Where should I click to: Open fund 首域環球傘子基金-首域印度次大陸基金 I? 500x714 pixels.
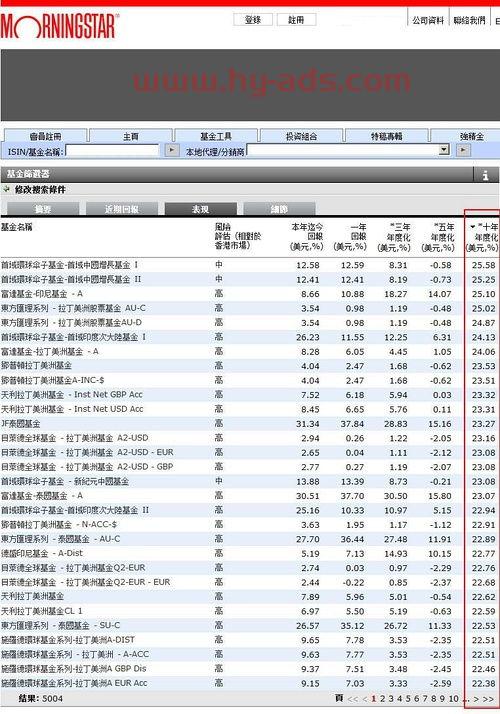73,337
